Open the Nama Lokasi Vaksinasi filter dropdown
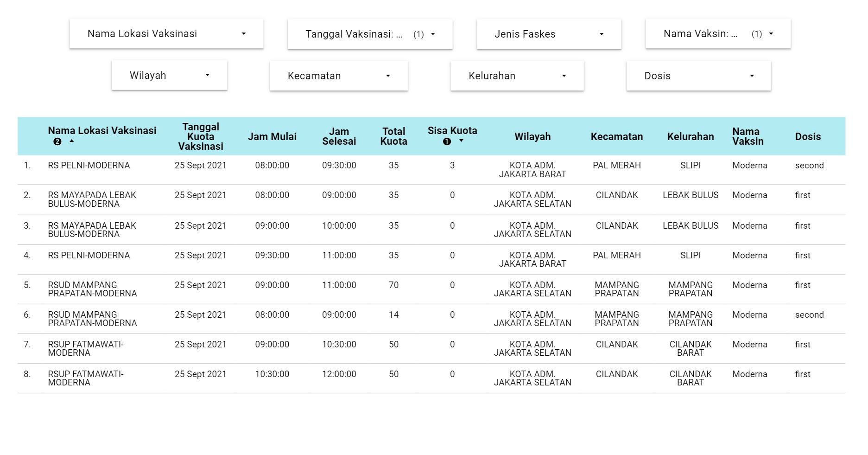868x455 pixels. pos(166,34)
